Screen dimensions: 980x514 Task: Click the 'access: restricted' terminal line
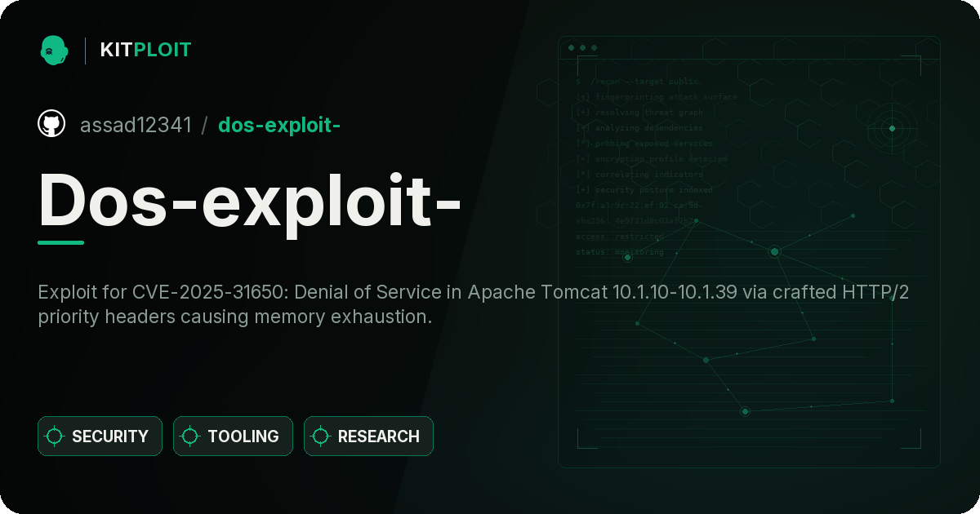pos(619,237)
